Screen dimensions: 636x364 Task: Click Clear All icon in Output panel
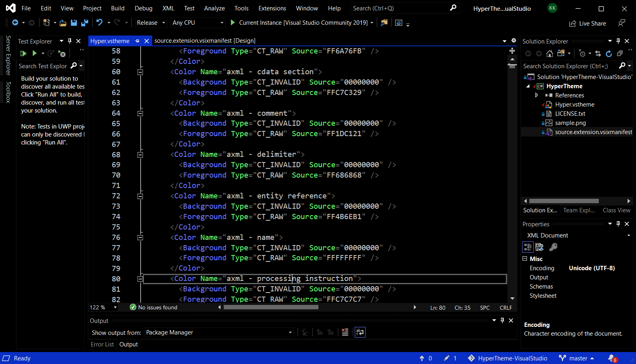345,332
